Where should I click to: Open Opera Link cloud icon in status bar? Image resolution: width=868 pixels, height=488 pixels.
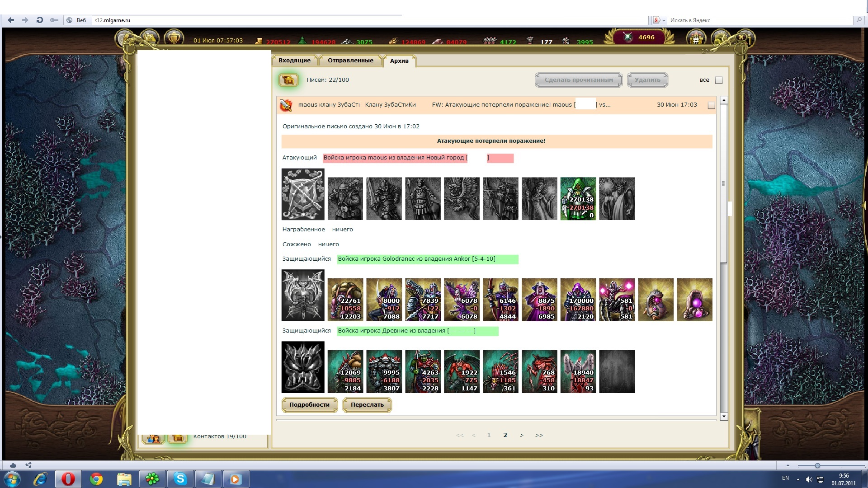pos(13,465)
